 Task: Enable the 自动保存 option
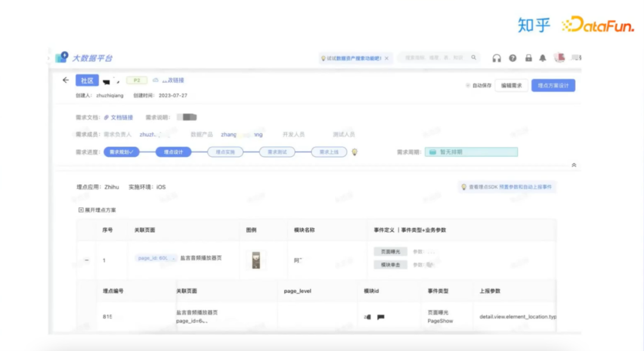(470, 85)
